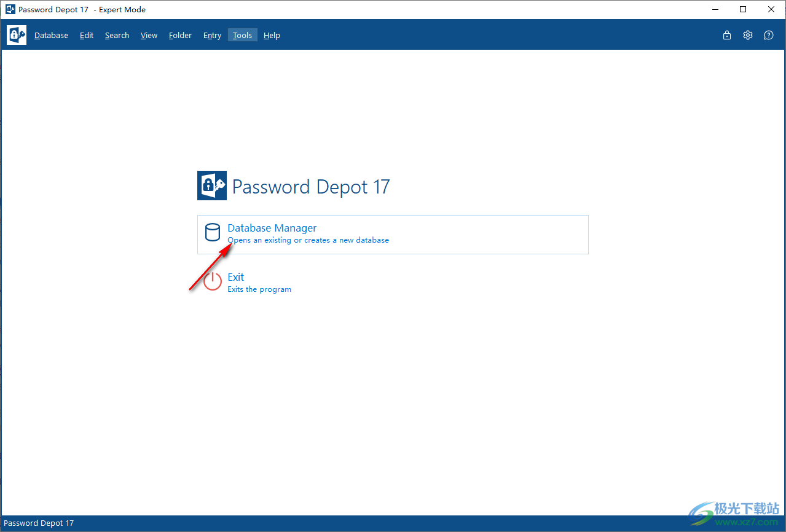Open settings via the gear icon

[748, 35]
